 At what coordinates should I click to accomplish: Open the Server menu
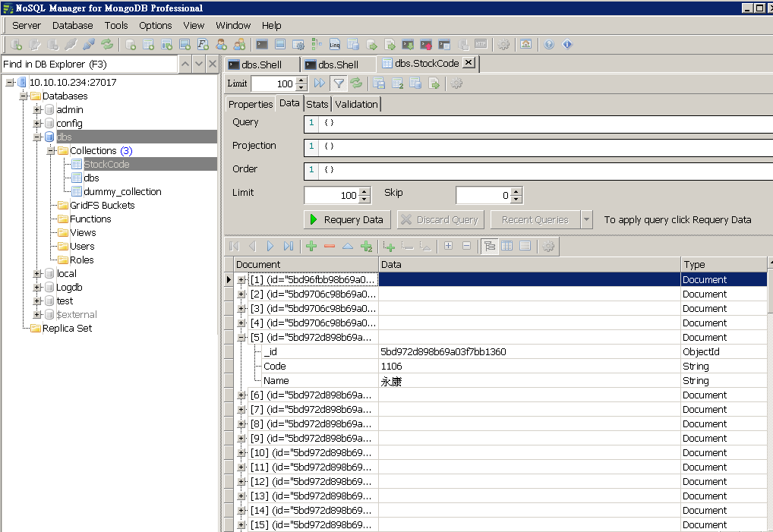click(x=27, y=26)
